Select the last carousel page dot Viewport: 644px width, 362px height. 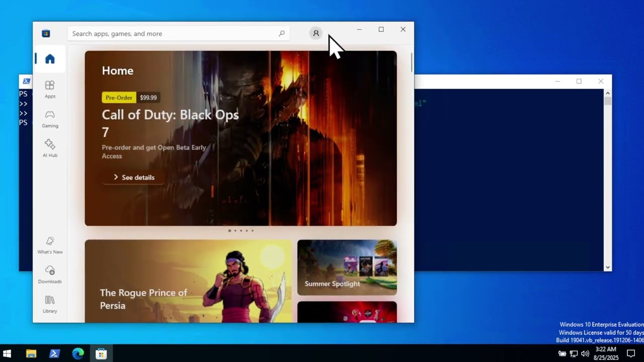[252, 231]
